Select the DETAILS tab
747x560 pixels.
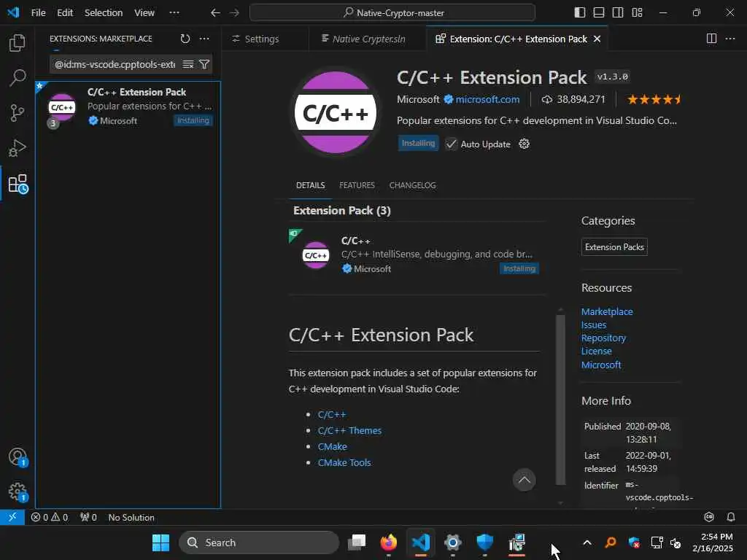coord(311,185)
